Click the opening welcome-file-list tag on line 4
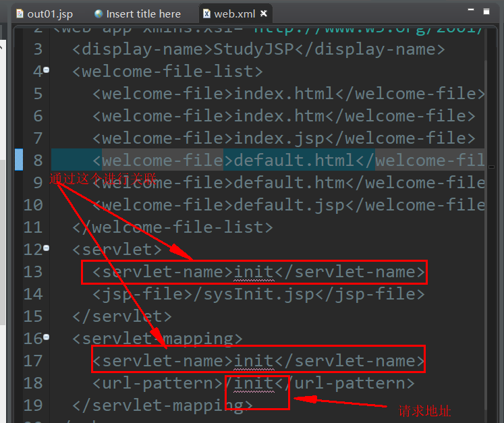Viewport: 504px width, 423px height. pos(167,72)
